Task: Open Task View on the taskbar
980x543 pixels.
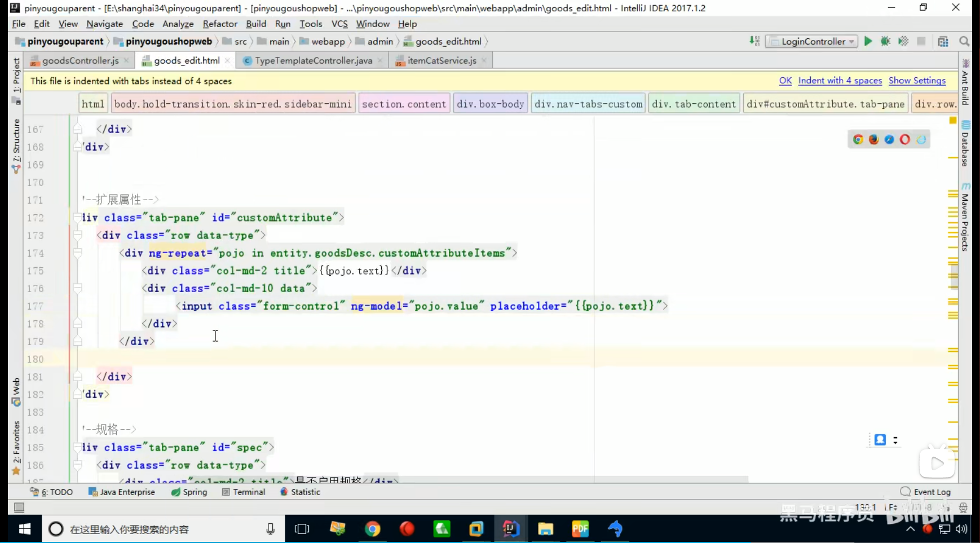Action: [x=302, y=529]
